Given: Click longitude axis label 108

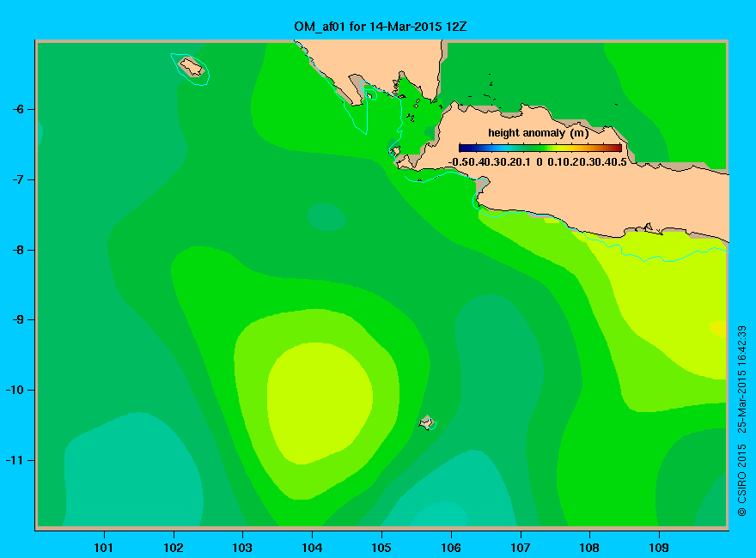Looking at the screenshot, I should [589, 548].
